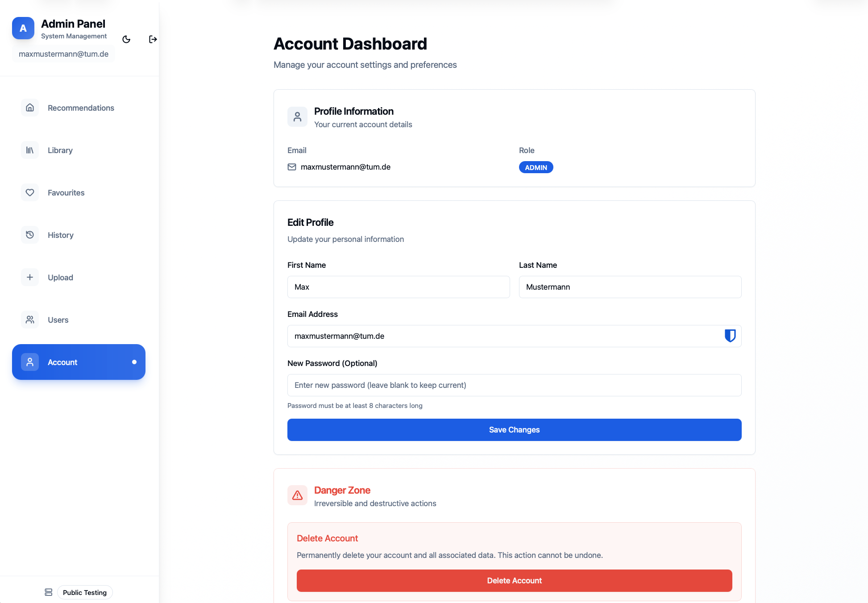868x603 pixels.
Task: Open History via the clock icon
Action: tap(30, 235)
